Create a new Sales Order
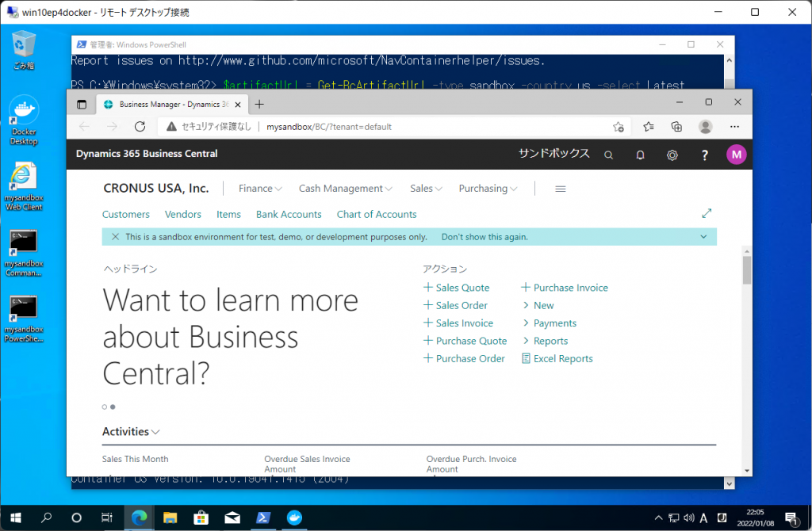Image resolution: width=812 pixels, height=531 pixels. (x=455, y=305)
